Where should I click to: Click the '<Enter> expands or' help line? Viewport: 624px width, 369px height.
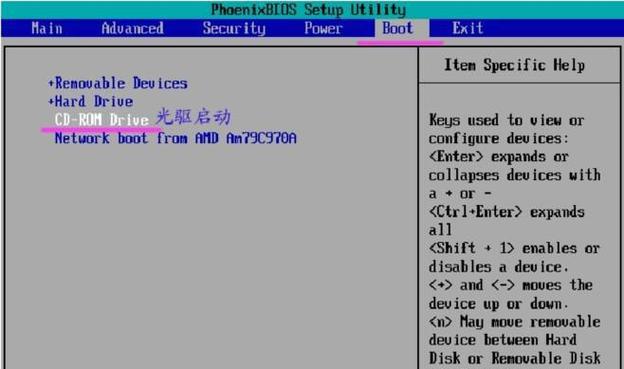tap(499, 156)
